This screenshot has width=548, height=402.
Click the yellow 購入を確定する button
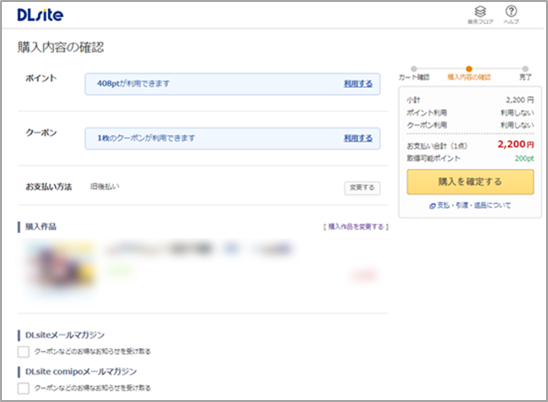tap(470, 182)
